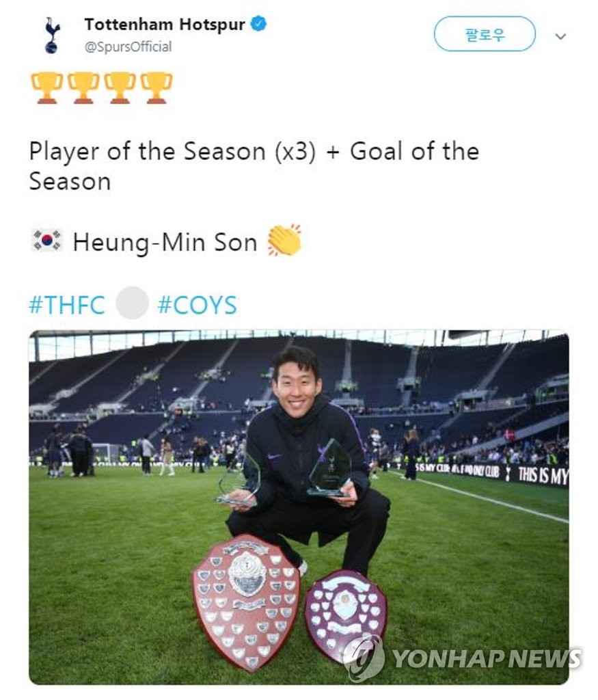
Task: Click the gray circle between the hashtags
Action: 132,304
